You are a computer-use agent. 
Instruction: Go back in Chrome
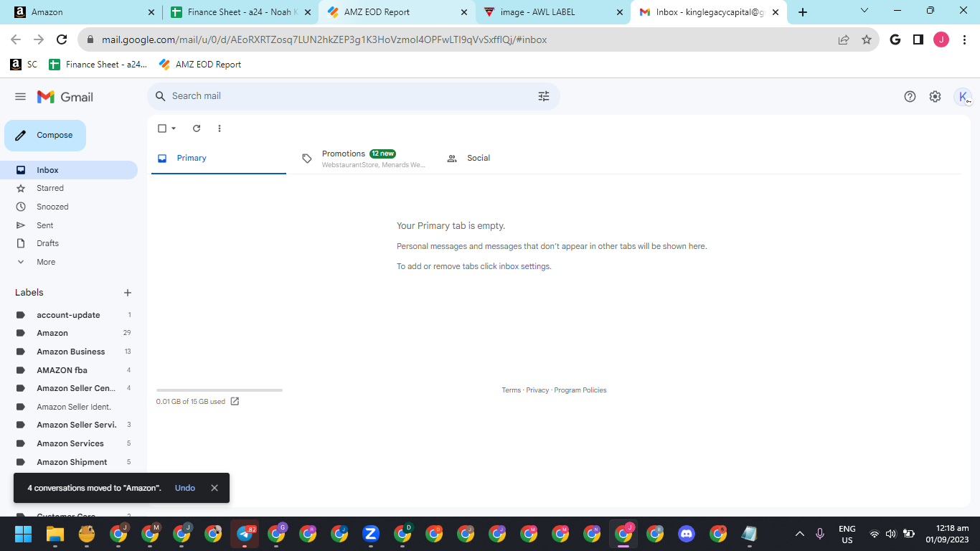pyautogui.click(x=16, y=39)
